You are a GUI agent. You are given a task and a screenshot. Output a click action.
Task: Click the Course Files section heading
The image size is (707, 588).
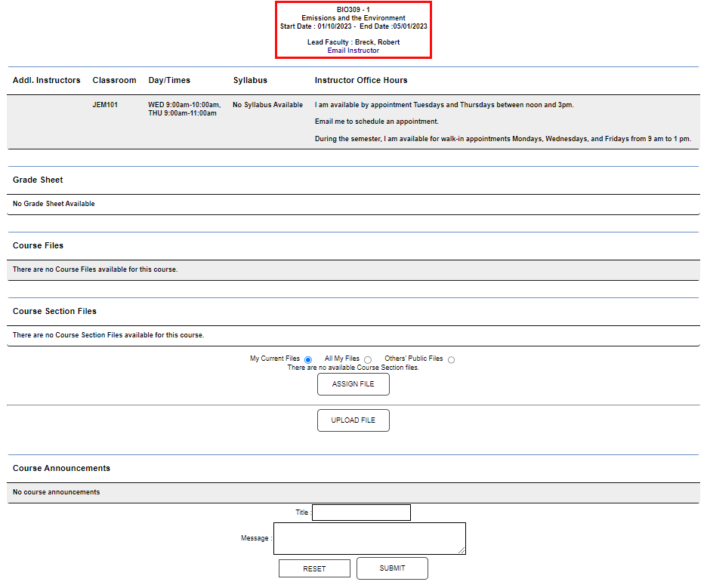click(38, 245)
